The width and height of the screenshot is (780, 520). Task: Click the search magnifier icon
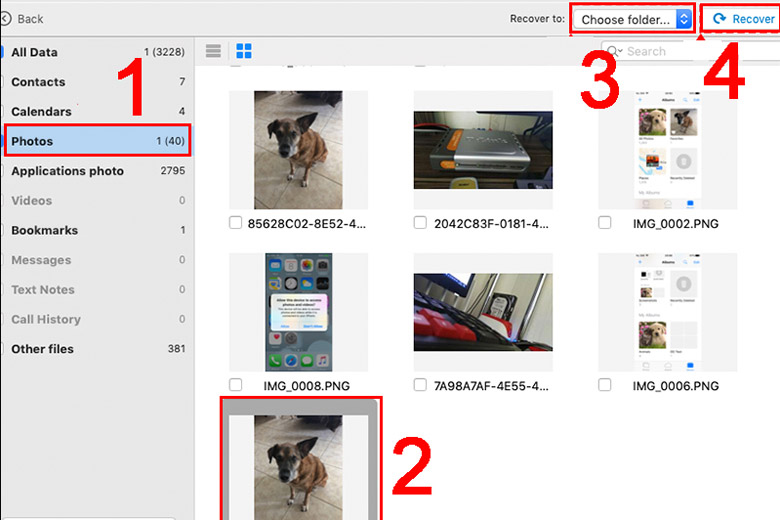tap(612, 51)
